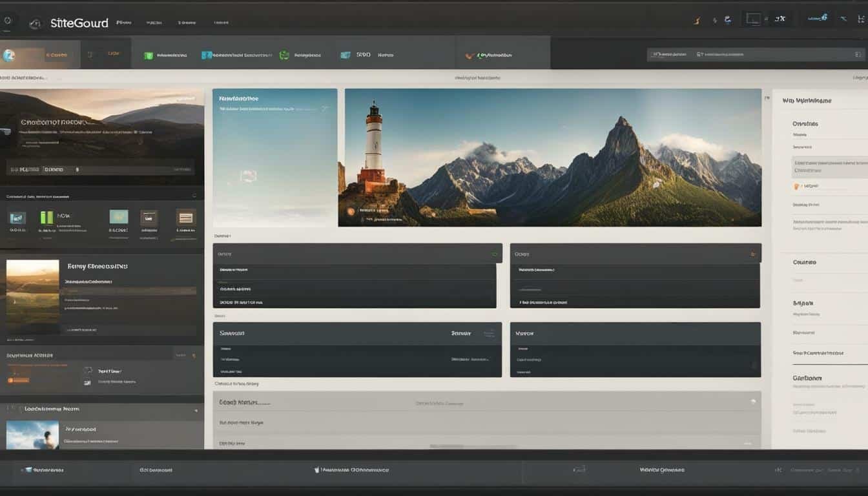
Task: Open the lighthouse and mountain image
Action: pos(550,158)
